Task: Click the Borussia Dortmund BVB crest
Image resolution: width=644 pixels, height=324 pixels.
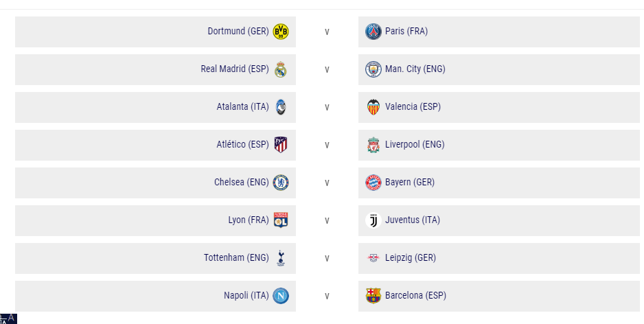Action: pyautogui.click(x=281, y=32)
